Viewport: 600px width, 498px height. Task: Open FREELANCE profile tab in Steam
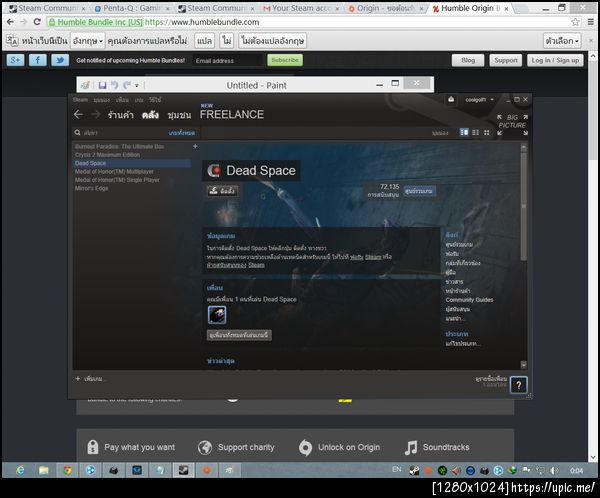[232, 114]
